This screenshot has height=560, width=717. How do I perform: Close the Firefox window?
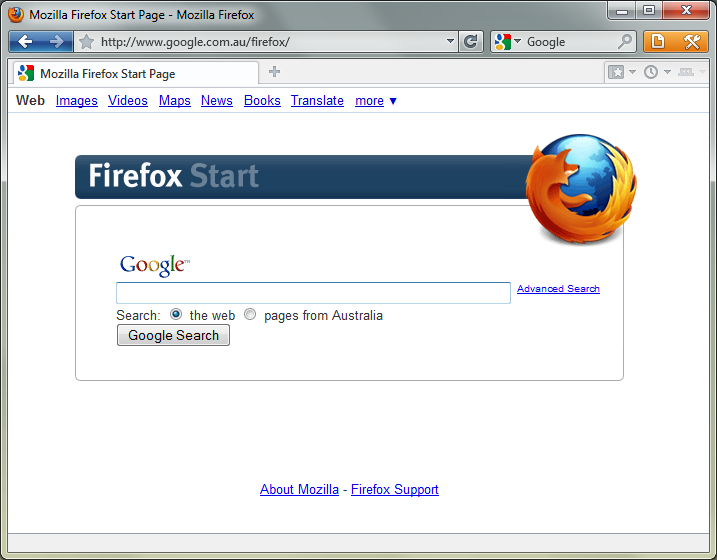pyautogui.click(x=686, y=11)
